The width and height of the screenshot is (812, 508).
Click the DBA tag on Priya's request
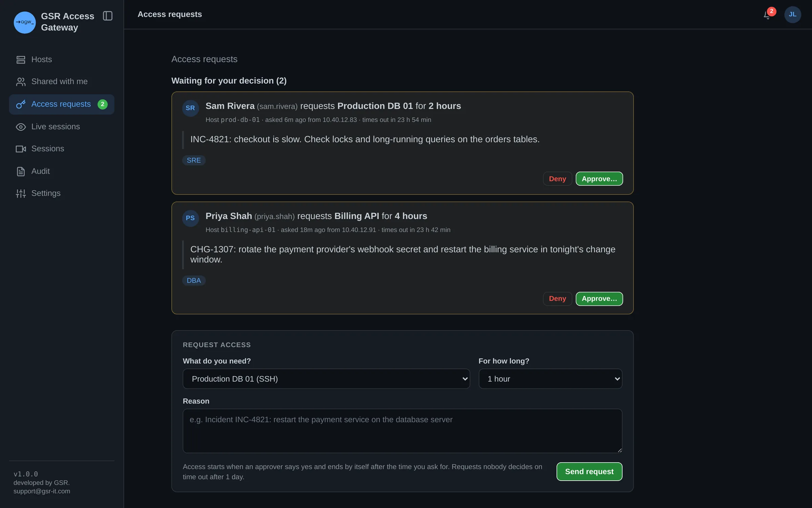pos(194,280)
